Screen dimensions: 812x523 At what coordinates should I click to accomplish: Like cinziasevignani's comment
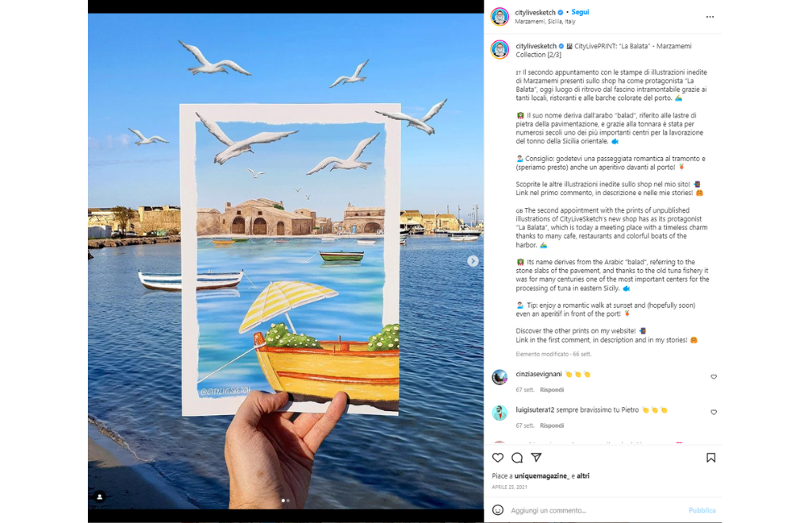(x=714, y=377)
